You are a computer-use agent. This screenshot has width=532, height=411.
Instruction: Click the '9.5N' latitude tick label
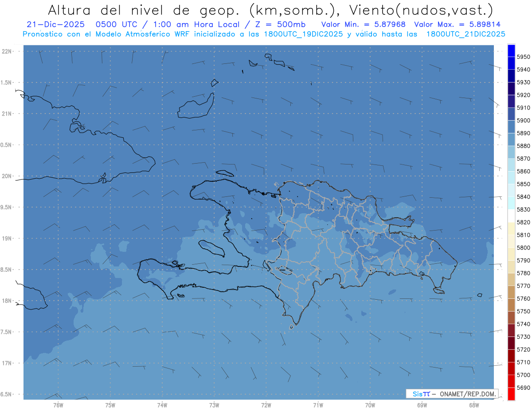[x=7, y=207]
